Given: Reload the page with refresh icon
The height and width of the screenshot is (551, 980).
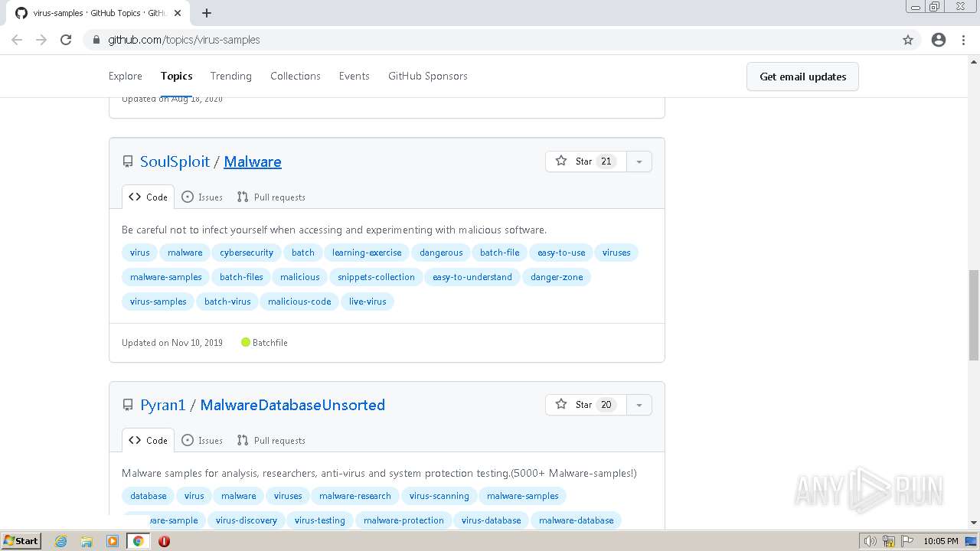Looking at the screenshot, I should click(x=66, y=40).
